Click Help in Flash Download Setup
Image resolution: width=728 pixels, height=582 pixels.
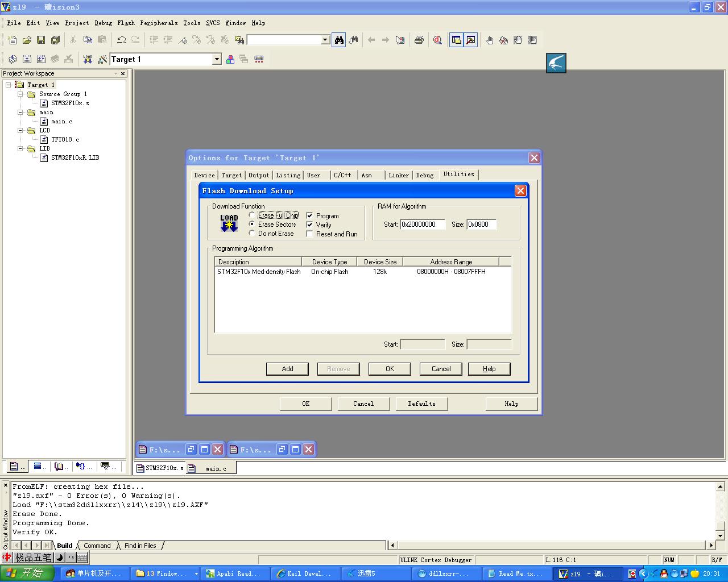(x=489, y=369)
